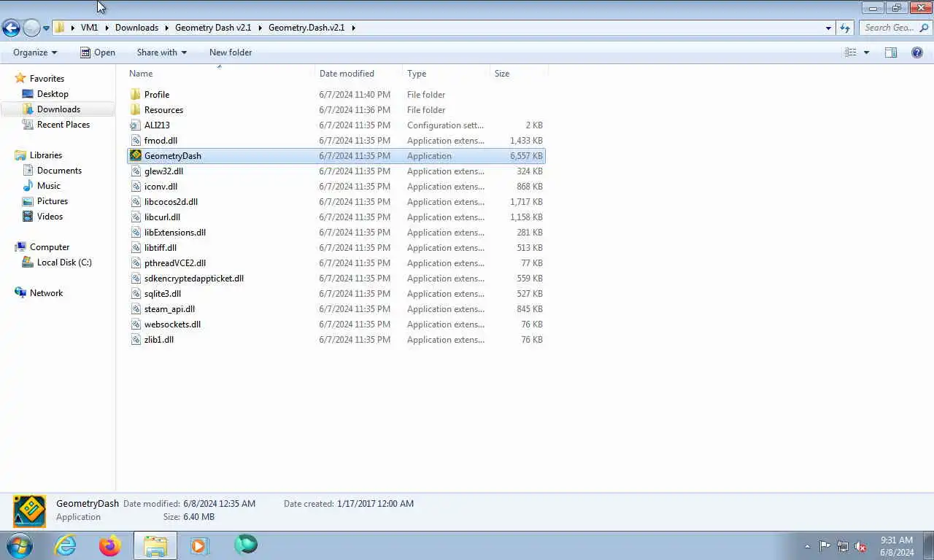Click the Change your view icon
This screenshot has width=934, height=560.
coord(850,52)
